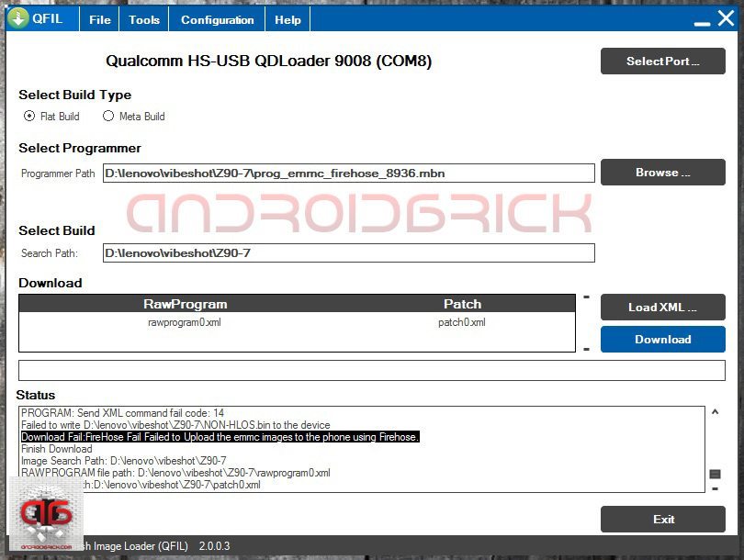Screen dimensions: 744x560
Task: Start flashing with the Download button
Action: tap(662, 339)
